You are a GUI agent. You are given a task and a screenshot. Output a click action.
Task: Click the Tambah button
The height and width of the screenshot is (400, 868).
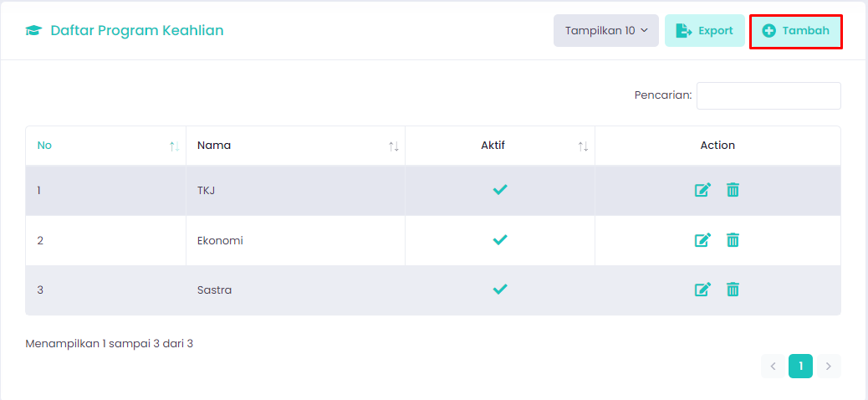click(x=795, y=31)
